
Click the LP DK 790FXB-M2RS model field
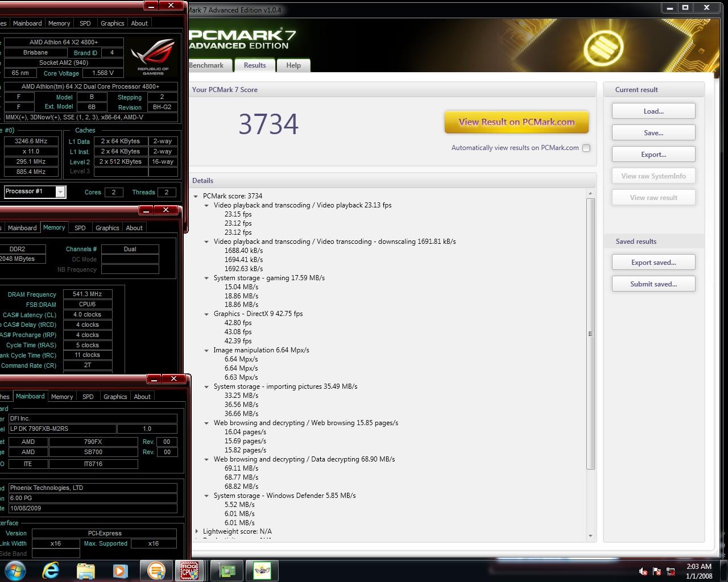pos(63,429)
